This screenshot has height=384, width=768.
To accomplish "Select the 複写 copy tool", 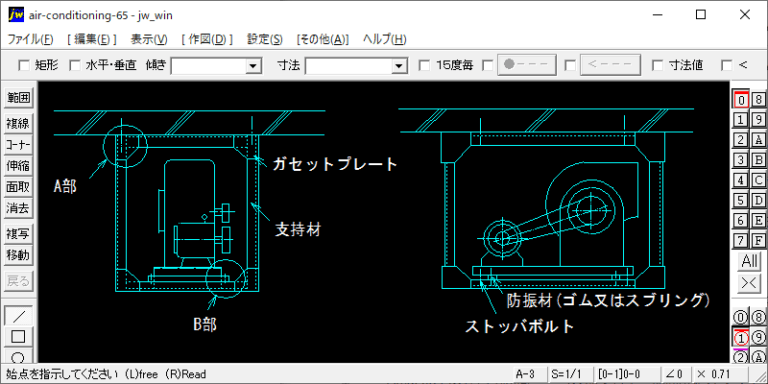I will 19,234.
